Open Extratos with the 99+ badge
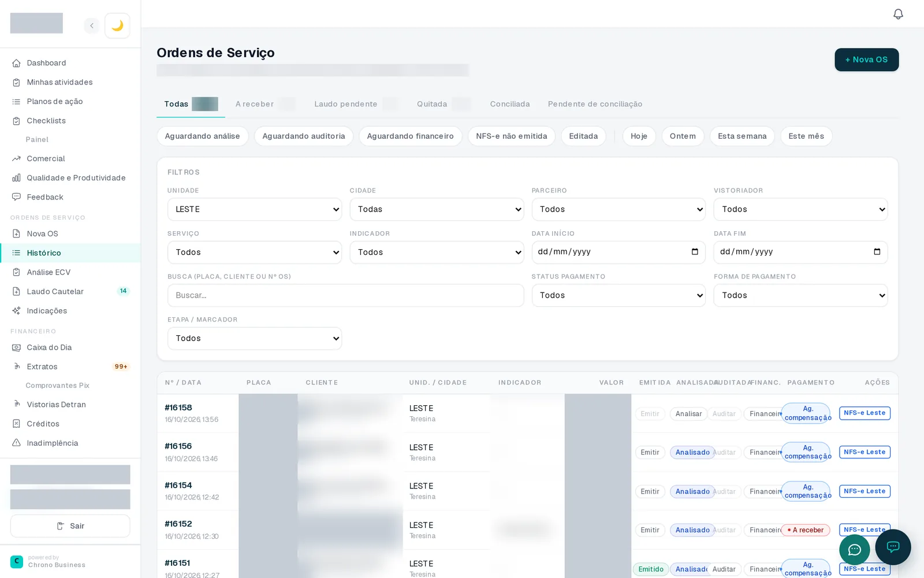Viewport: 924px width, 578px height. tap(70, 366)
